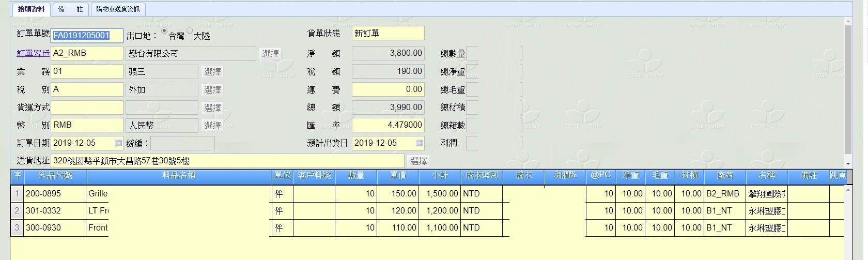Switch to the 購物車送貨資訊 tab
The image size is (868, 260).
pos(118,9)
